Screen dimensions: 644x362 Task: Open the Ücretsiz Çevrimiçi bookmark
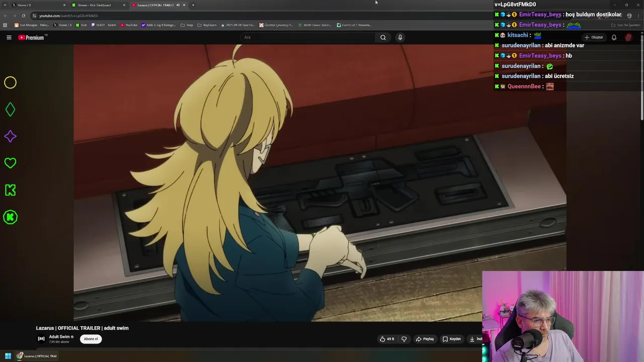276,25
